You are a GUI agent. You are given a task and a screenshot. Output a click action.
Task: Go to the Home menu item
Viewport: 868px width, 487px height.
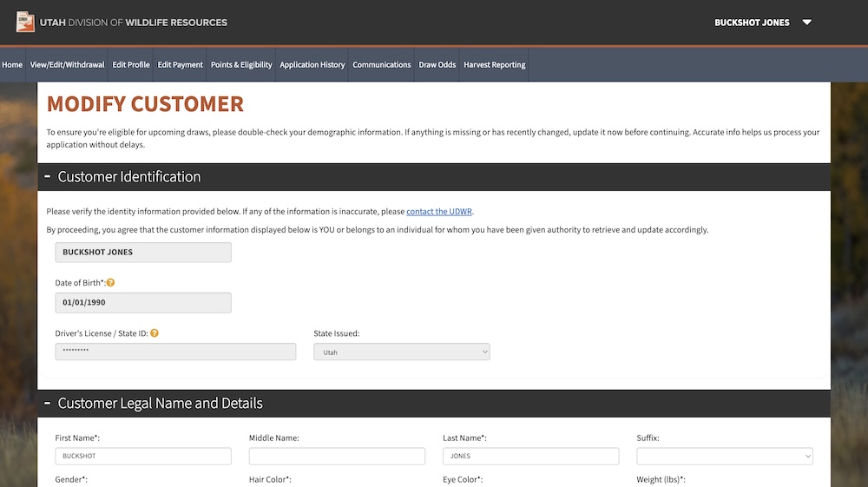(x=12, y=65)
